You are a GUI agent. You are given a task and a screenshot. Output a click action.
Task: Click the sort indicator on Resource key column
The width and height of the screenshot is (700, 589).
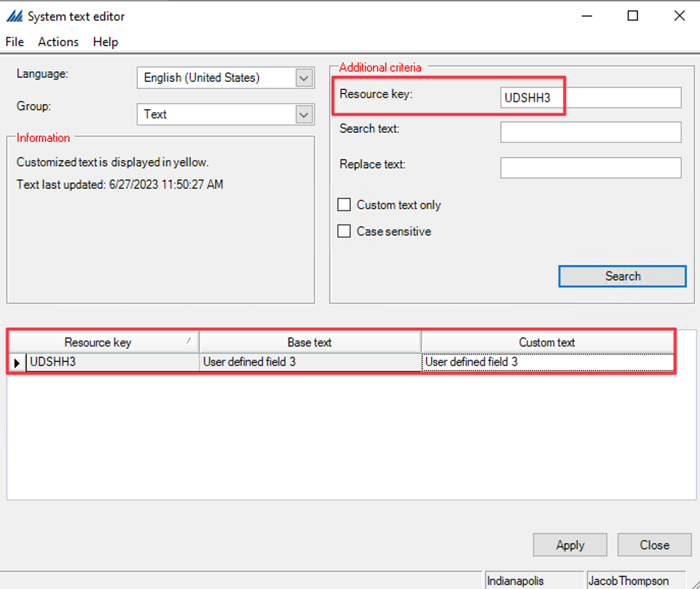click(x=190, y=341)
